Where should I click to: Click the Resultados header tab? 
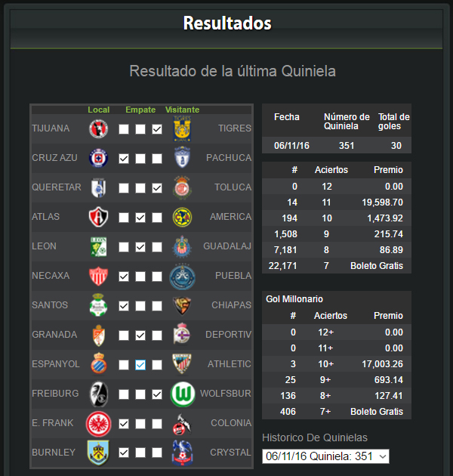point(227,23)
